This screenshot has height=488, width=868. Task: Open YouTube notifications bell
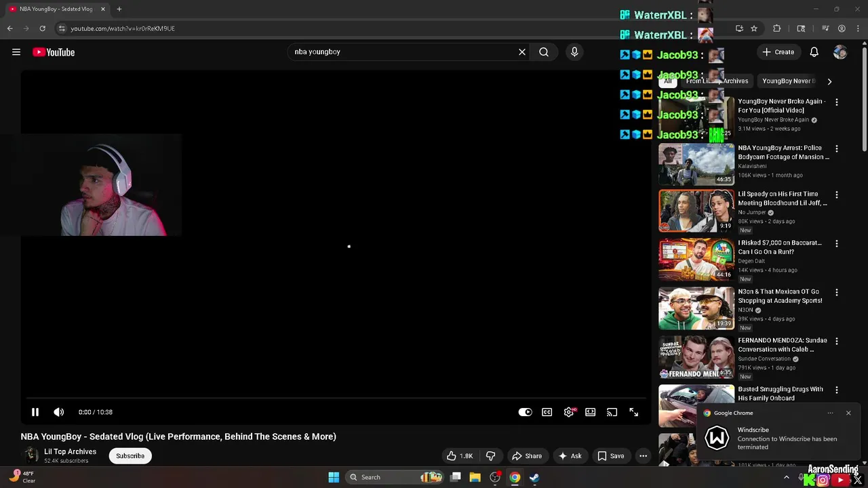point(814,52)
